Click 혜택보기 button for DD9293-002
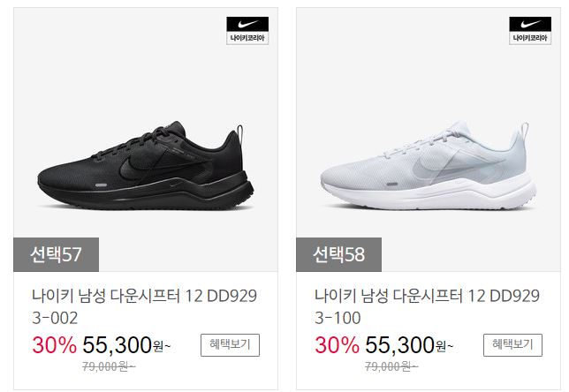This screenshot has height=392, width=569. 230,345
